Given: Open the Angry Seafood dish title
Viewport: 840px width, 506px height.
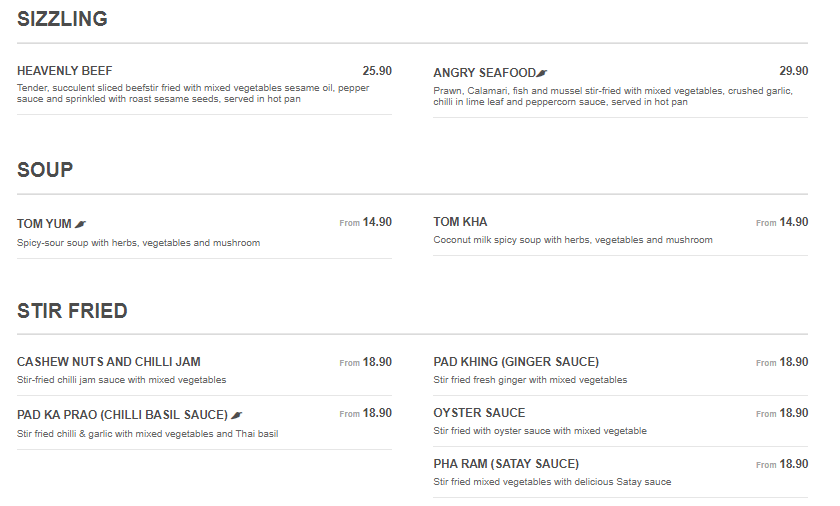Looking at the screenshot, I should [484, 73].
